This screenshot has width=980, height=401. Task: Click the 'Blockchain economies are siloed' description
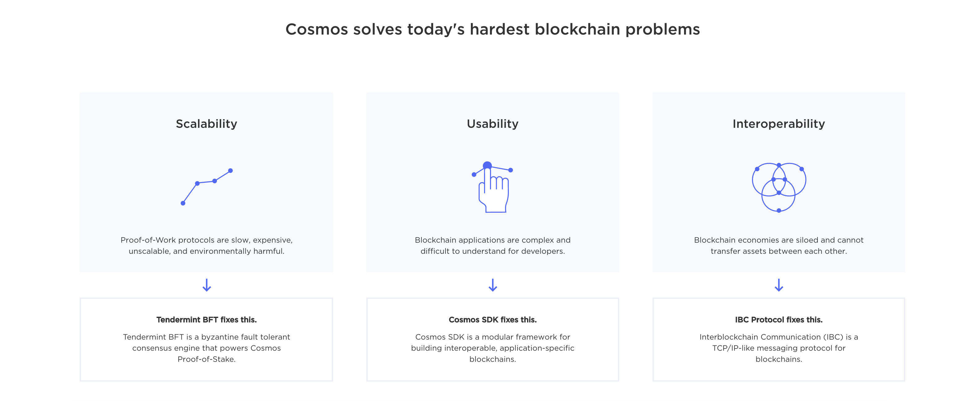tap(779, 245)
